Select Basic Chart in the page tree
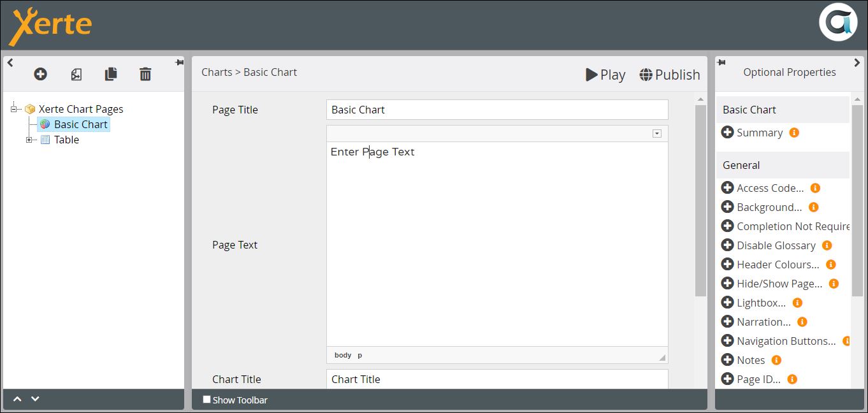Screen dimensions: 868x413 pyautogui.click(x=80, y=124)
